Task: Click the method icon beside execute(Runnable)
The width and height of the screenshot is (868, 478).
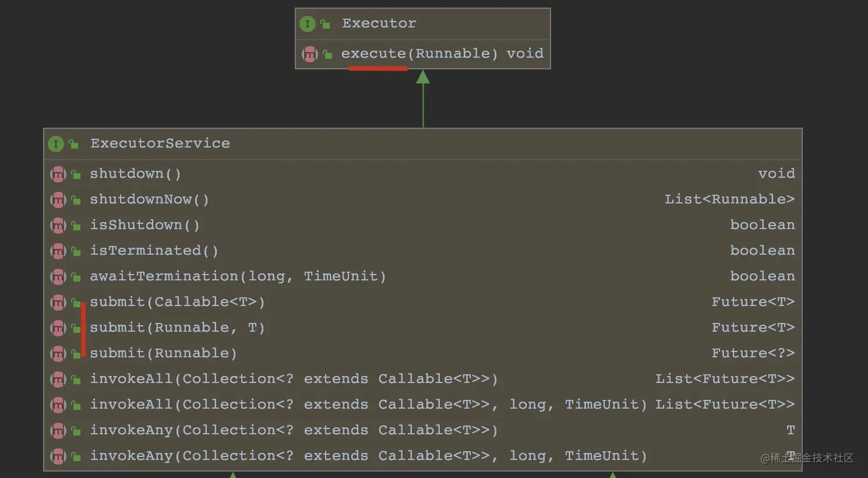Action: pyautogui.click(x=309, y=54)
